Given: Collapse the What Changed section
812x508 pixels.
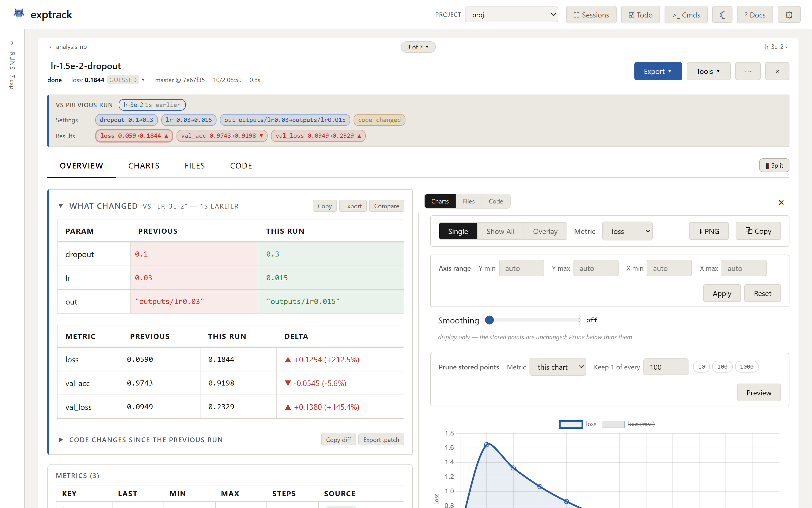Looking at the screenshot, I should [x=61, y=206].
